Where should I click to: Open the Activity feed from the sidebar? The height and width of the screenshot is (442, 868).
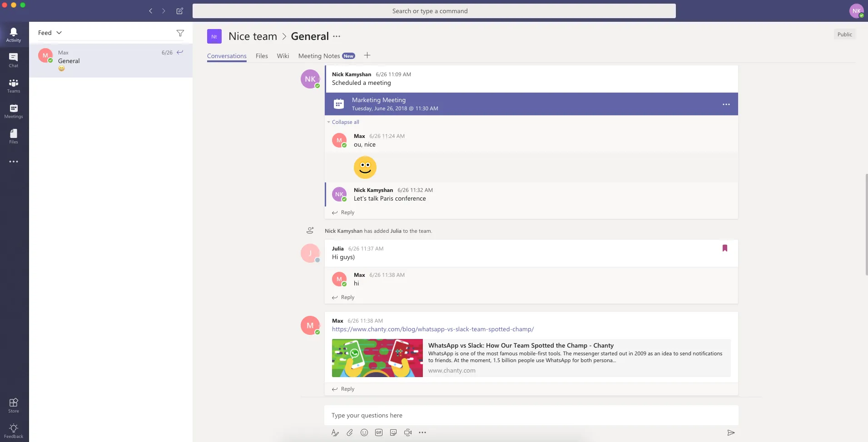click(x=13, y=34)
